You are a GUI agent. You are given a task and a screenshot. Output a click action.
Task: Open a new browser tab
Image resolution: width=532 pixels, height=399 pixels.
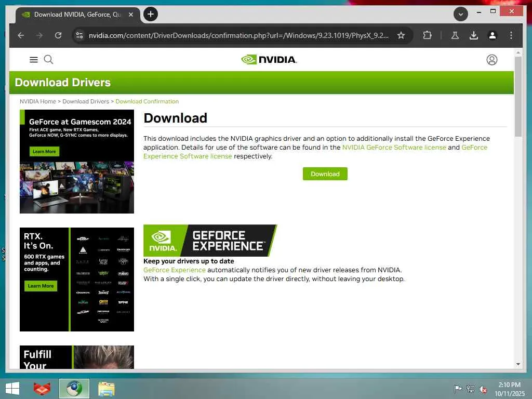click(x=151, y=14)
